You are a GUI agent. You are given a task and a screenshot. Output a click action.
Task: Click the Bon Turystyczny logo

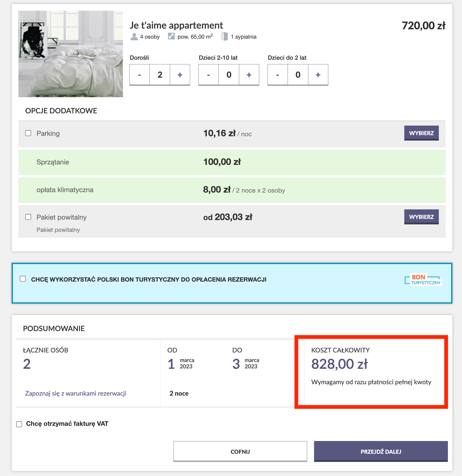[x=423, y=280]
